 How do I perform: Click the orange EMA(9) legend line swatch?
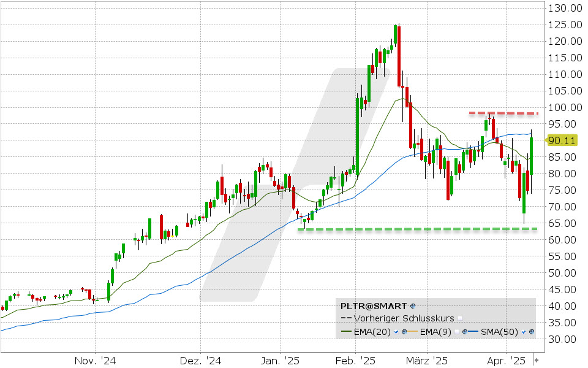point(412,331)
